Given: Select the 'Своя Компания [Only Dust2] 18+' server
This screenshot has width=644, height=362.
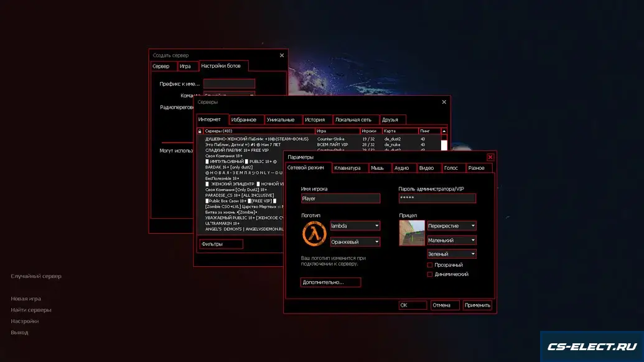Looking at the screenshot, I should (x=240, y=190).
